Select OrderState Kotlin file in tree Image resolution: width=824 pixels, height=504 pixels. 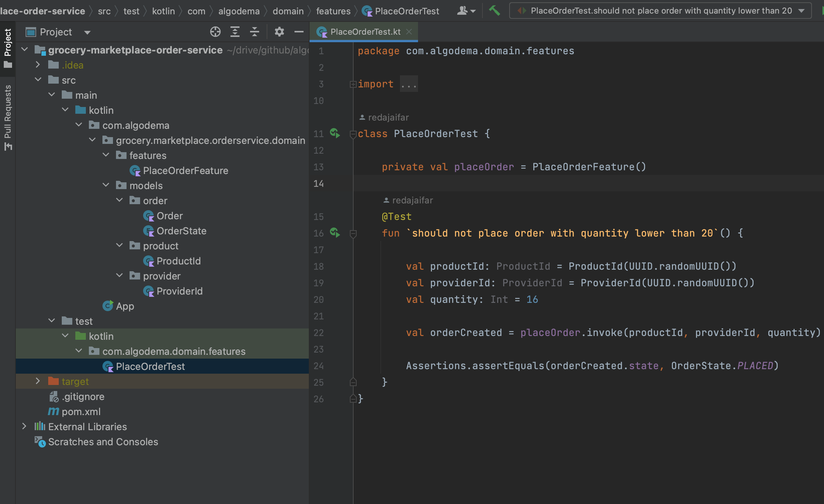tap(175, 231)
